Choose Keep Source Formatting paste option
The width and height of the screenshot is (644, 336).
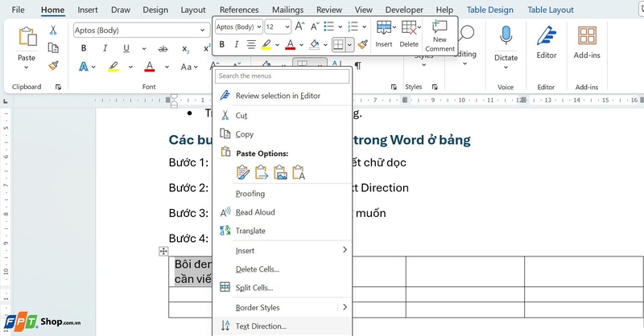coord(243,172)
